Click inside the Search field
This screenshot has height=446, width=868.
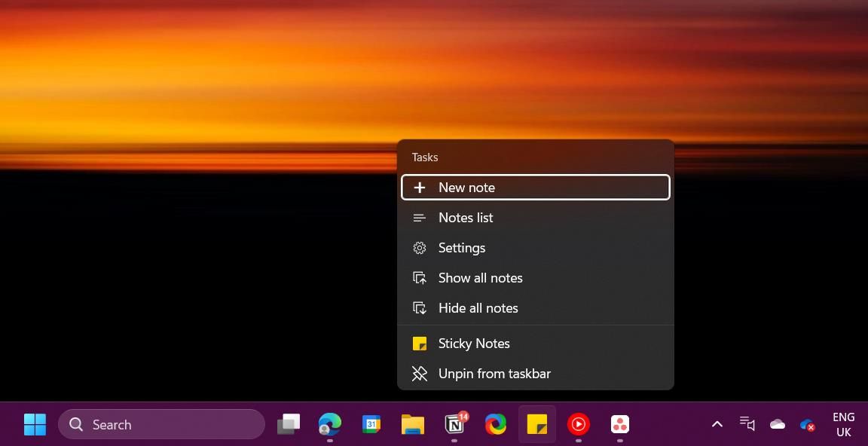[162, 424]
